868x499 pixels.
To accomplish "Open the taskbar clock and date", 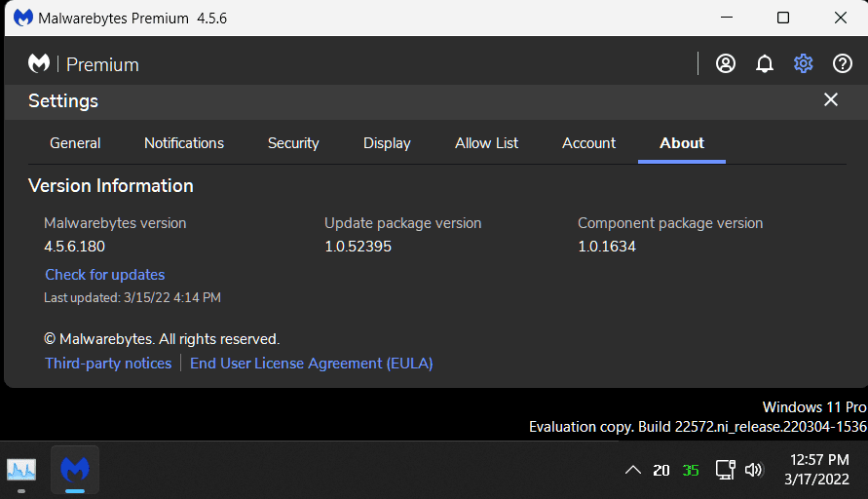I will tap(817, 469).
